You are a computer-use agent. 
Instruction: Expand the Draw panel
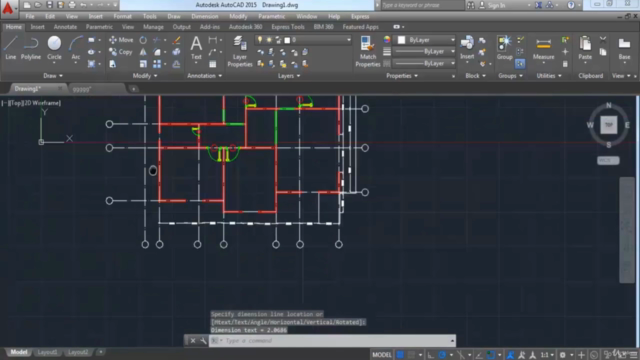53,76
